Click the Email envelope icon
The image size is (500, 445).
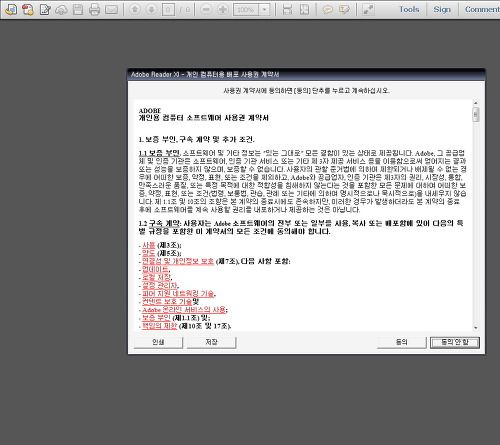[x=111, y=10]
